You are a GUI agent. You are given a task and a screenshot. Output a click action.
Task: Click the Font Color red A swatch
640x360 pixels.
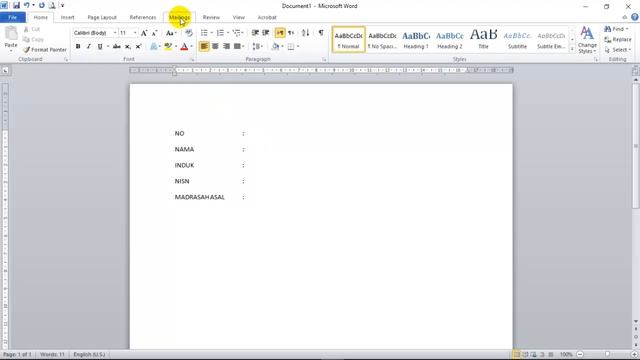coord(184,47)
